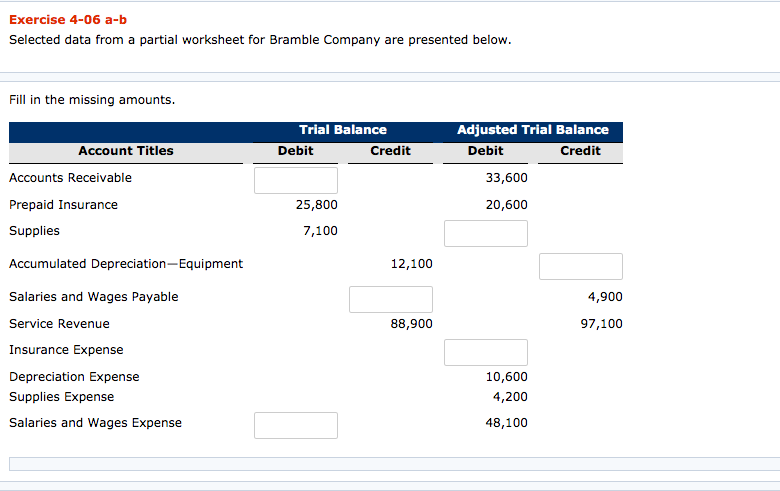Click the Supplies 7,100 debit value
The image size is (780, 491).
[320, 231]
